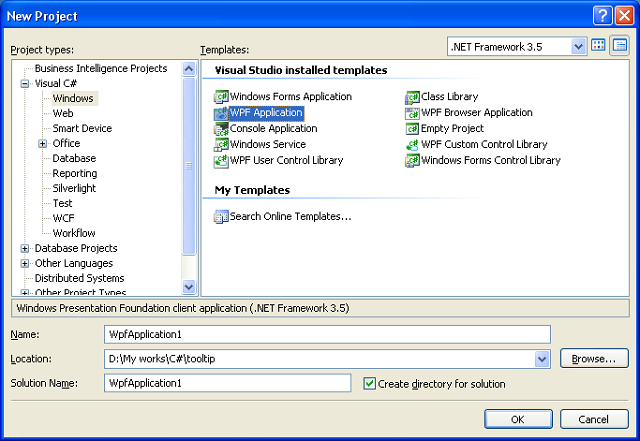Choose the Console Application template icon
This screenshot has width=640, height=441.
point(221,129)
